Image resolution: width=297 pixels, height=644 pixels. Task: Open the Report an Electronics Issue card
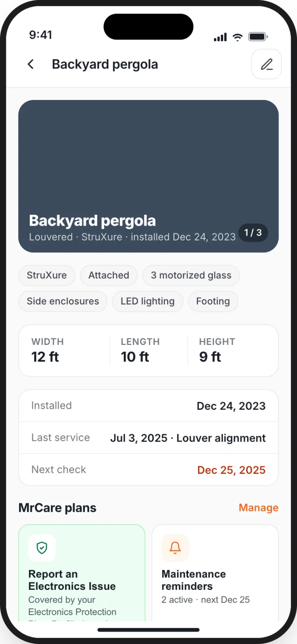[82, 573]
